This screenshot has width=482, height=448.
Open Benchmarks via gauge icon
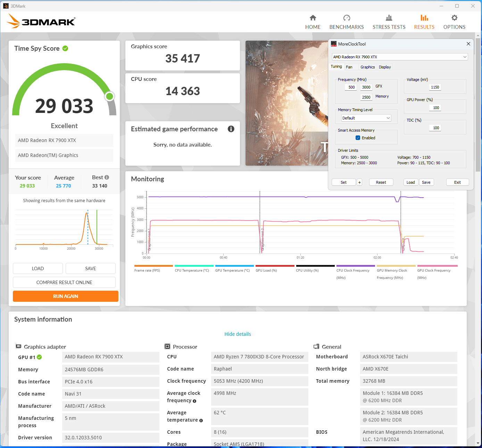[347, 18]
